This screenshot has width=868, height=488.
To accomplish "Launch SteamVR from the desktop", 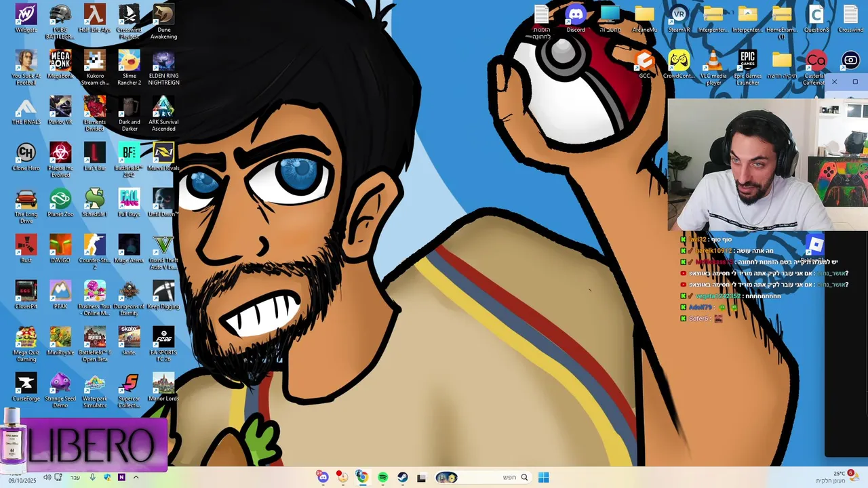I will pos(679,19).
